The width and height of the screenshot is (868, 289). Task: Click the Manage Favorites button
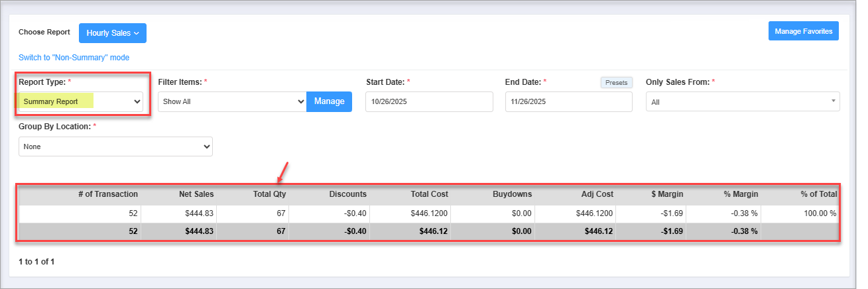pyautogui.click(x=803, y=31)
